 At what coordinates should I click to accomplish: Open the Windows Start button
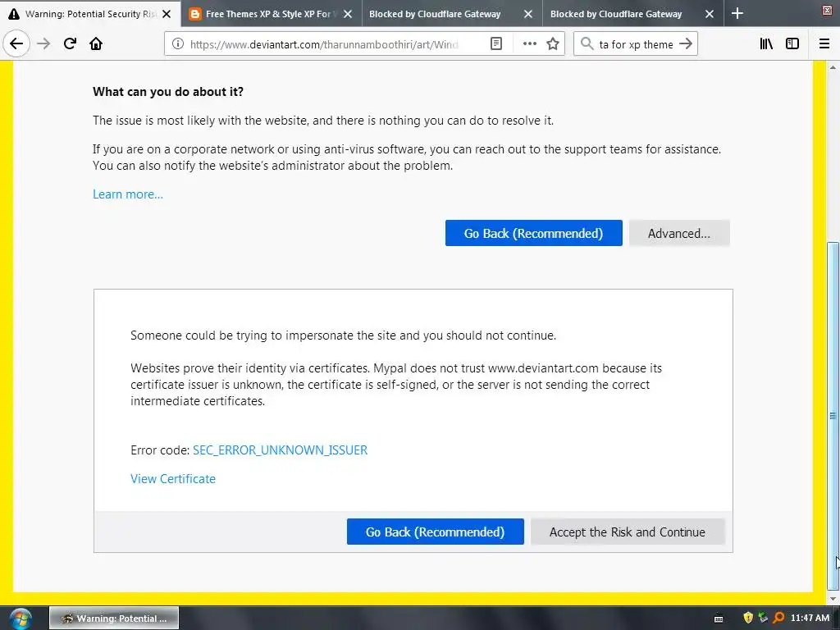click(x=20, y=619)
